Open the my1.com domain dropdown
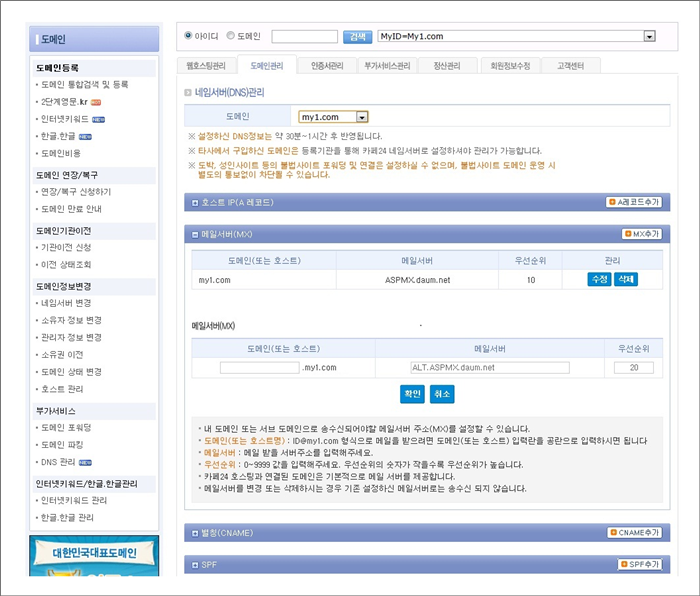Viewport: 700px width, 596px height. [362, 117]
